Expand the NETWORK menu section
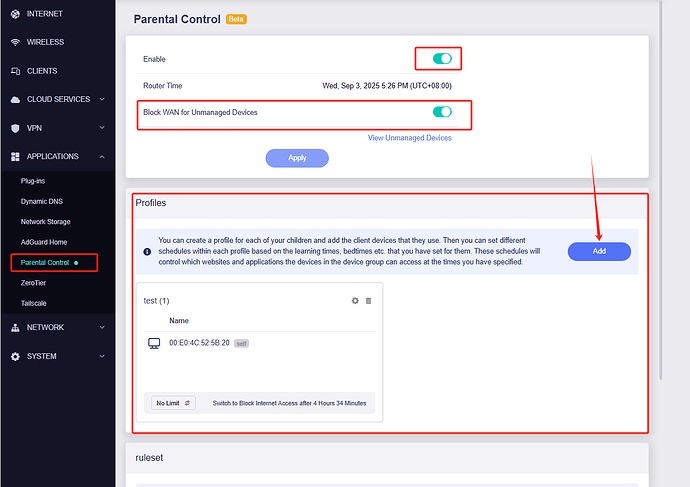Screen dimensions: 690x487 [x=102, y=327]
